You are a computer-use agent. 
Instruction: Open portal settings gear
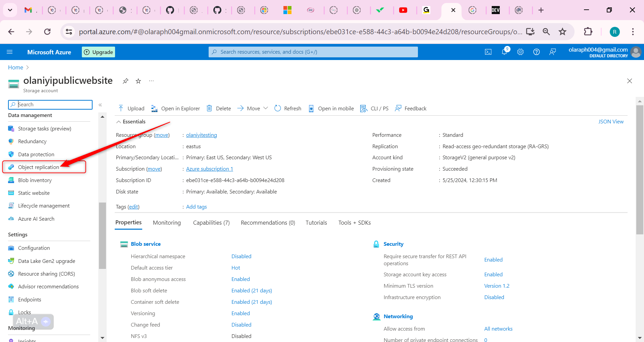point(520,52)
